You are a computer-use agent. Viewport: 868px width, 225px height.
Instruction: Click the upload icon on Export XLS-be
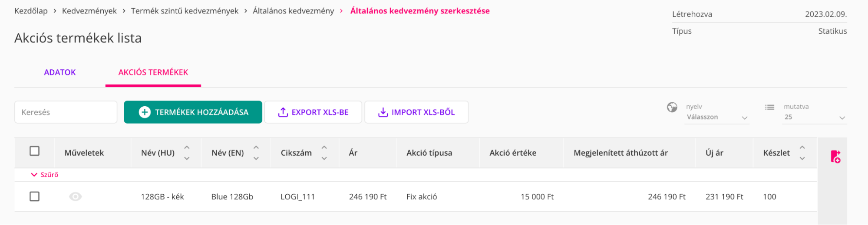coord(283,112)
